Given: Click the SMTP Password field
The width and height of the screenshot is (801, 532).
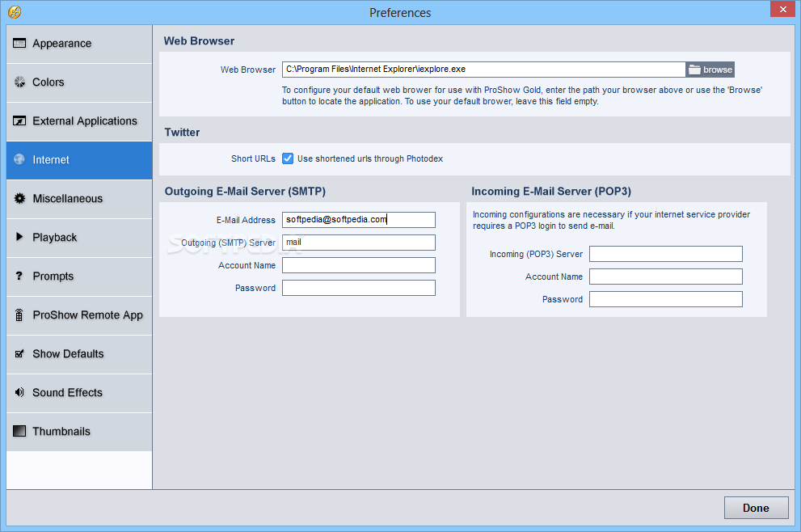Looking at the screenshot, I should (x=359, y=288).
